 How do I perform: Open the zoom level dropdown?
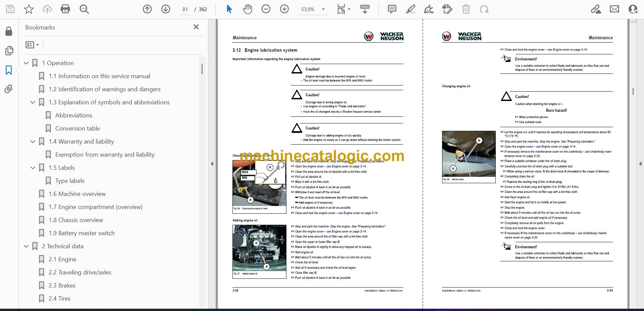(x=323, y=9)
